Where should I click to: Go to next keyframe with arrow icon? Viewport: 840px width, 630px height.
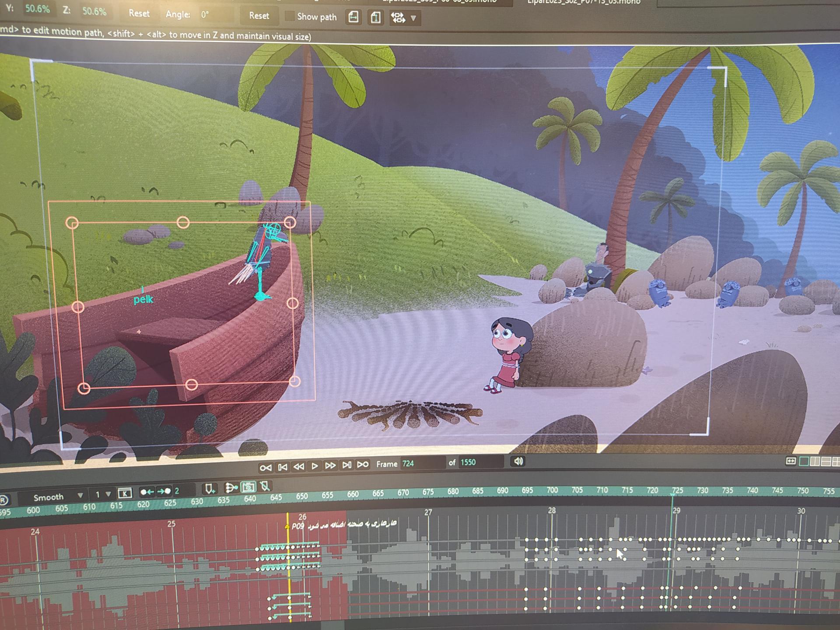click(x=164, y=491)
